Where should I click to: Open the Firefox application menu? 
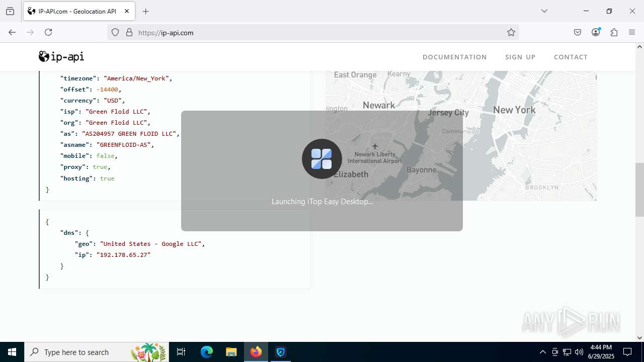point(632,32)
